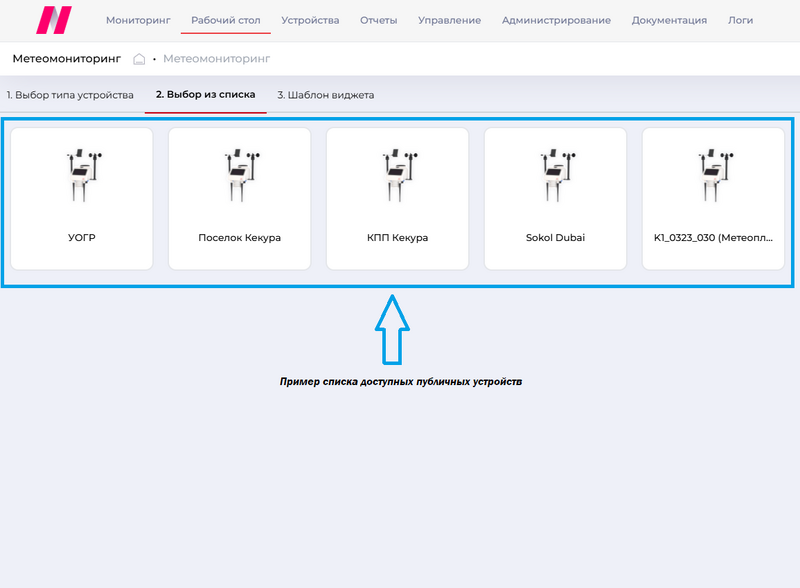This screenshot has height=588, width=800.
Task: Select the Поселок Кекура device label
Action: (x=240, y=237)
